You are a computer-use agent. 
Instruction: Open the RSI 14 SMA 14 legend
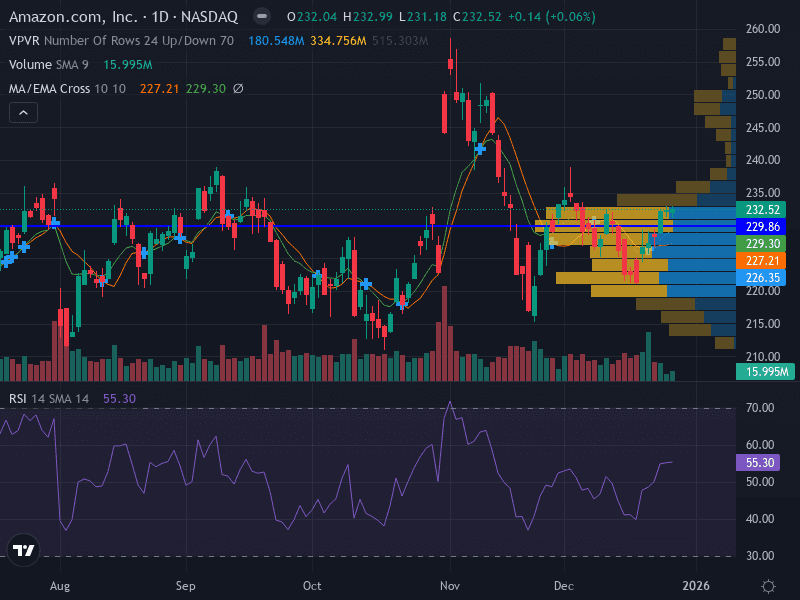pos(49,398)
